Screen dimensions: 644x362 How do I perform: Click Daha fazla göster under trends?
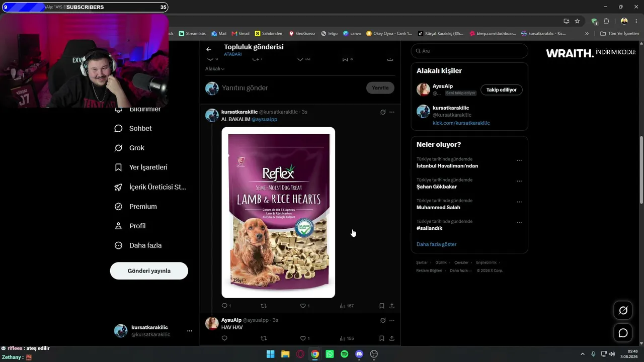click(437, 244)
